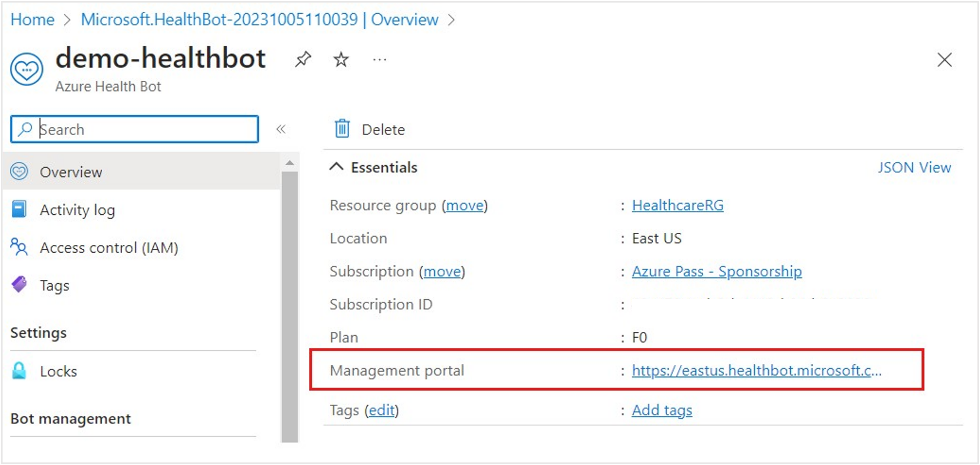The image size is (980, 465).
Task: Collapse the Essentials section
Action: [336, 167]
